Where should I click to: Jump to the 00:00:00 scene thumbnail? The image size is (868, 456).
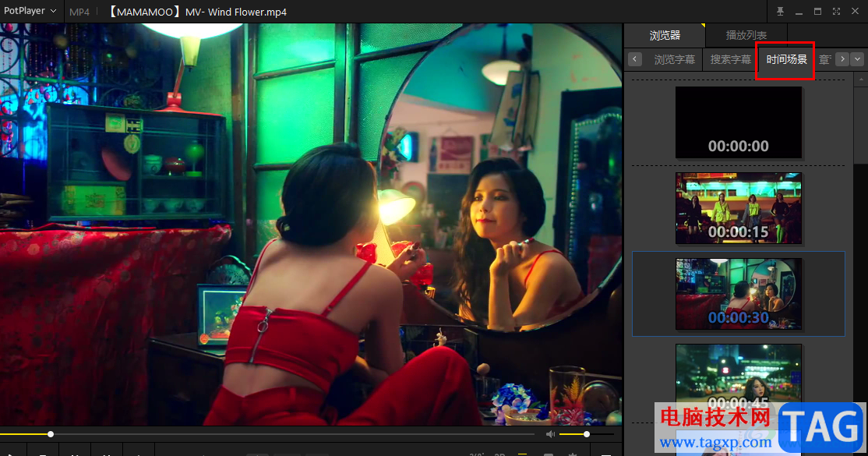(739, 123)
